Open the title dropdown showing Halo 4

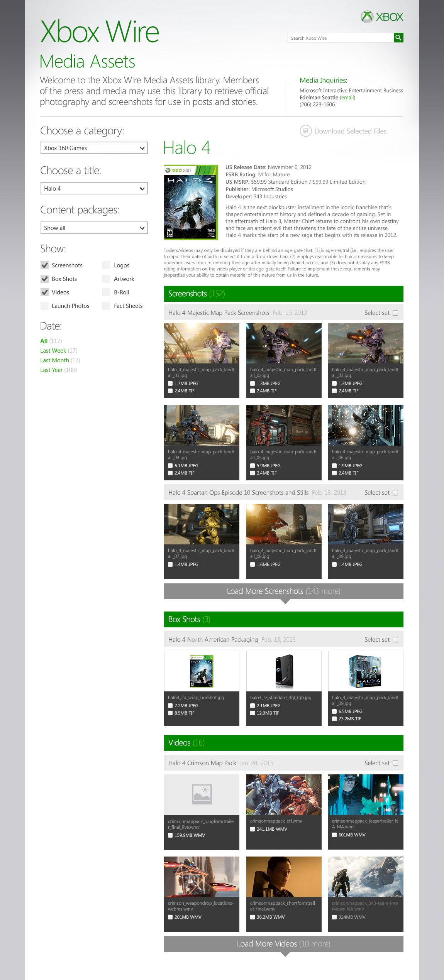click(94, 189)
